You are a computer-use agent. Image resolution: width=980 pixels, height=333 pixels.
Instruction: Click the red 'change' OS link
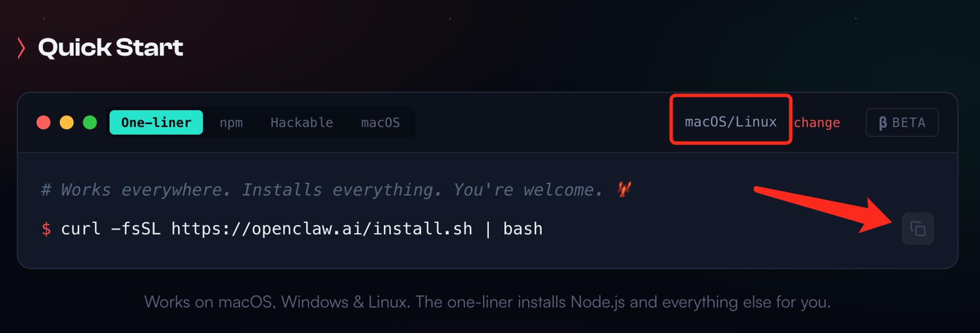click(817, 123)
